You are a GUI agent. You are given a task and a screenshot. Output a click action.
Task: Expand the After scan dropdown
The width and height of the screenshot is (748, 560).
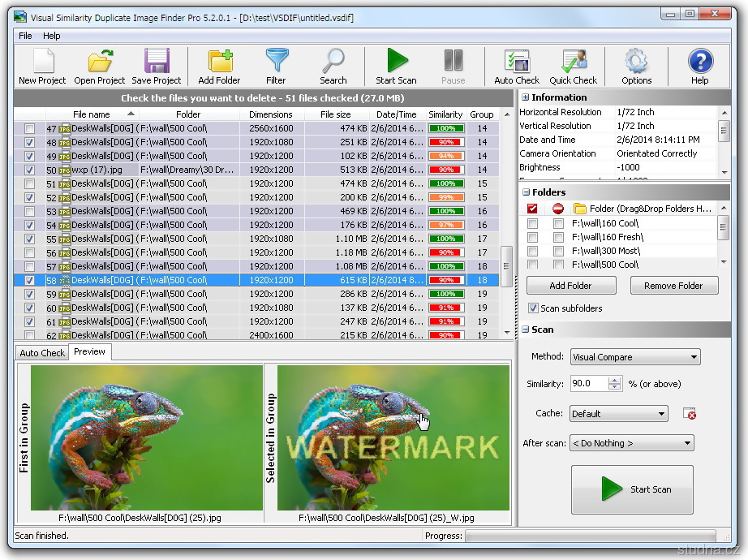click(632, 443)
